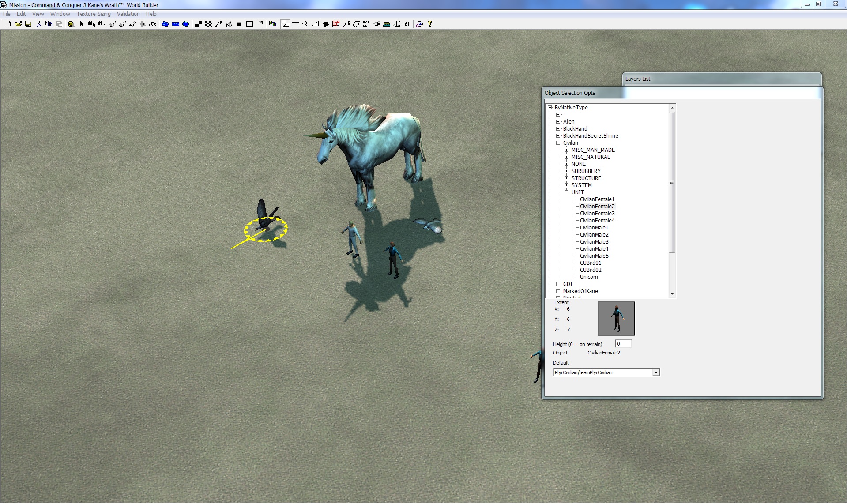
Task: Click the object tree scroll down arrow
Action: (672, 294)
